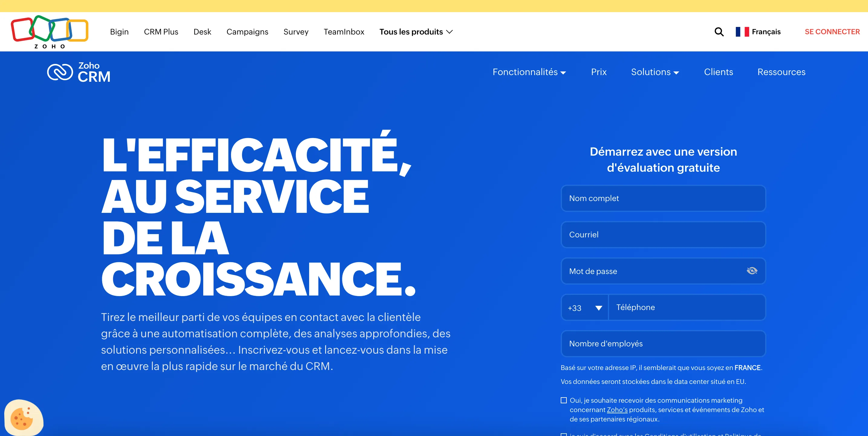
Task: Focus the Mot de passe field
Action: (663, 271)
